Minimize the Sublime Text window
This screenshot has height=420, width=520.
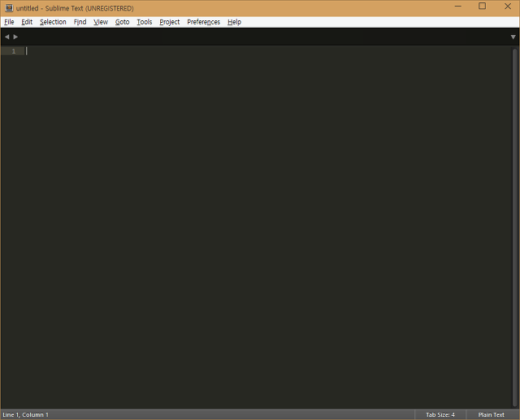coord(458,6)
